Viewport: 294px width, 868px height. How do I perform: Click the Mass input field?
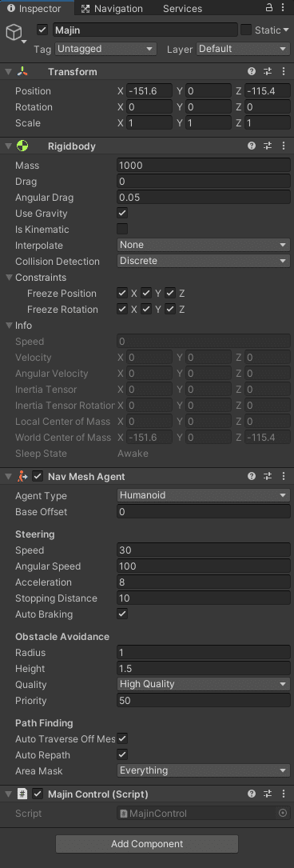pyautogui.click(x=204, y=165)
